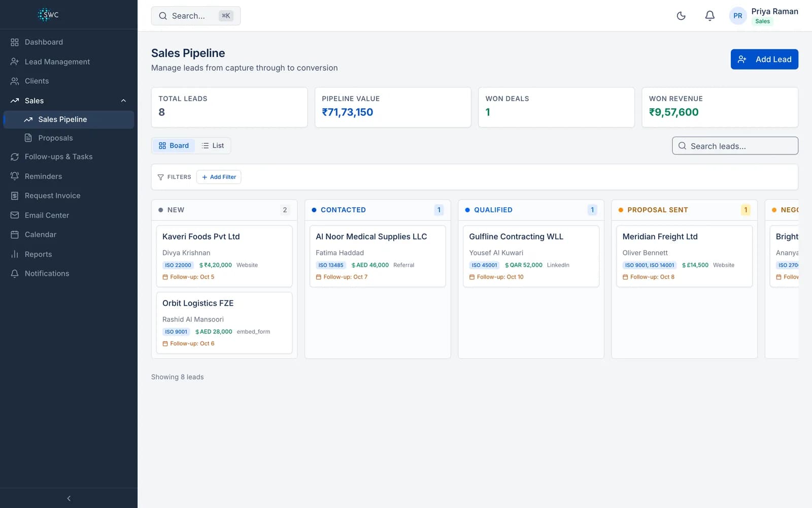
Task: Click the SWC logo icon
Action: (48, 15)
